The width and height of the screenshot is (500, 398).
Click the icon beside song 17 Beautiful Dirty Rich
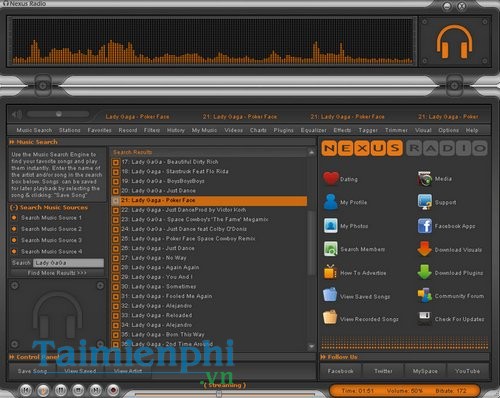[116, 162]
